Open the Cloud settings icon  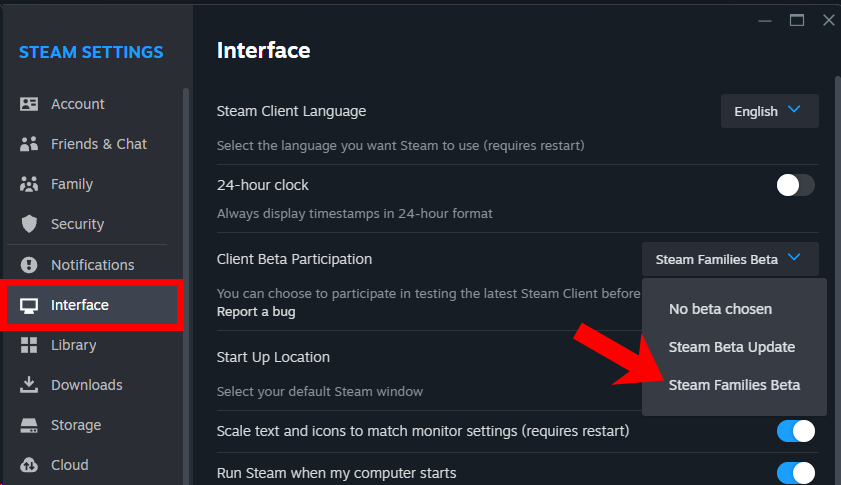click(x=29, y=465)
